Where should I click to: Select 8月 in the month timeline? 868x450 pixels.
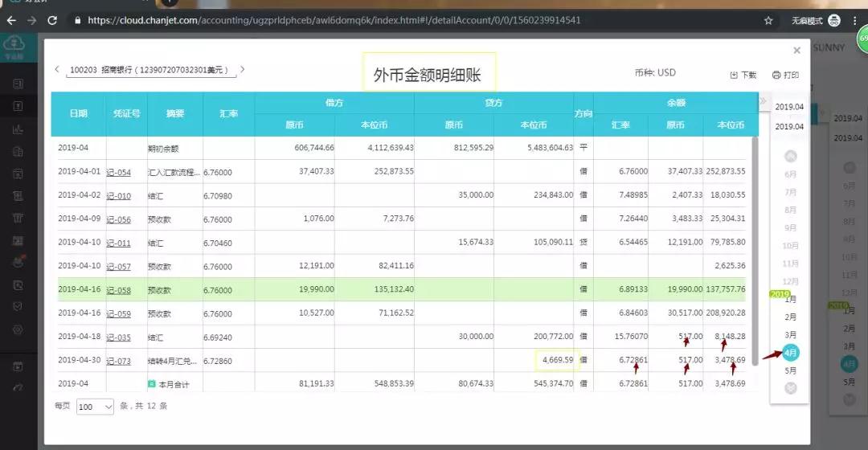tap(790, 210)
